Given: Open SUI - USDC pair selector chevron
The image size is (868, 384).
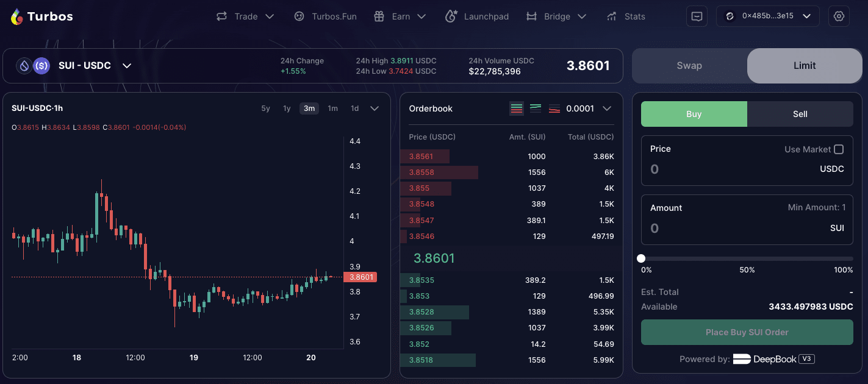Looking at the screenshot, I should (127, 65).
